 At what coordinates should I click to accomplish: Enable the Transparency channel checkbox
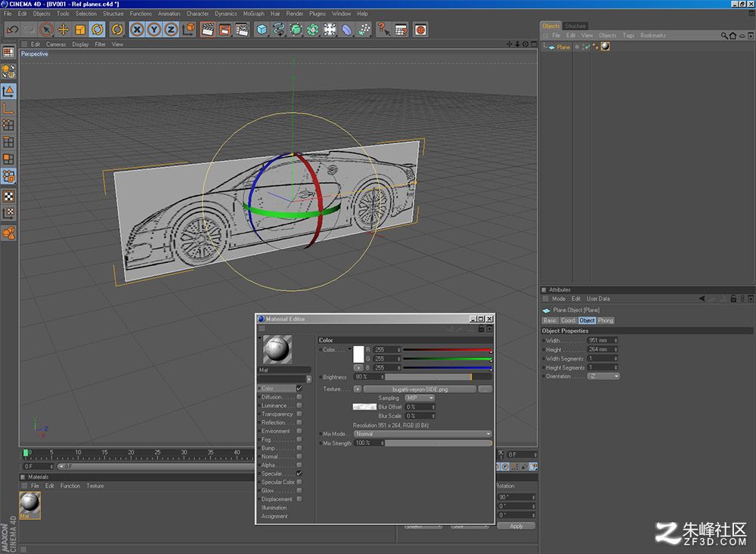point(299,414)
